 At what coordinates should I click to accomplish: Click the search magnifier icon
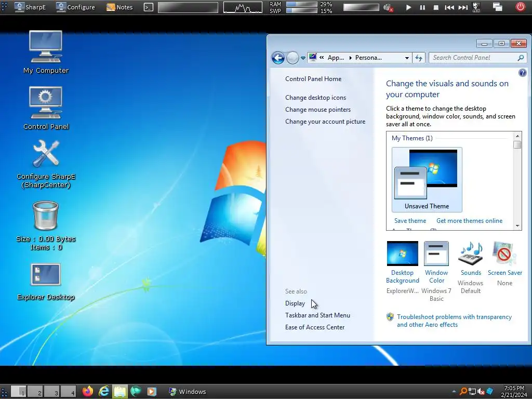(x=521, y=58)
